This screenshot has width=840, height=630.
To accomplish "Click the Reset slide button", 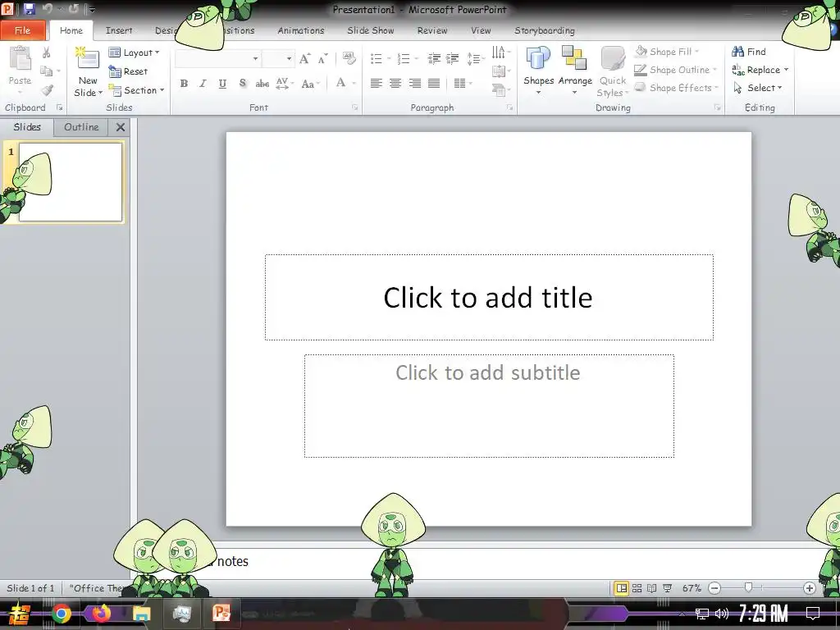I will (x=128, y=71).
